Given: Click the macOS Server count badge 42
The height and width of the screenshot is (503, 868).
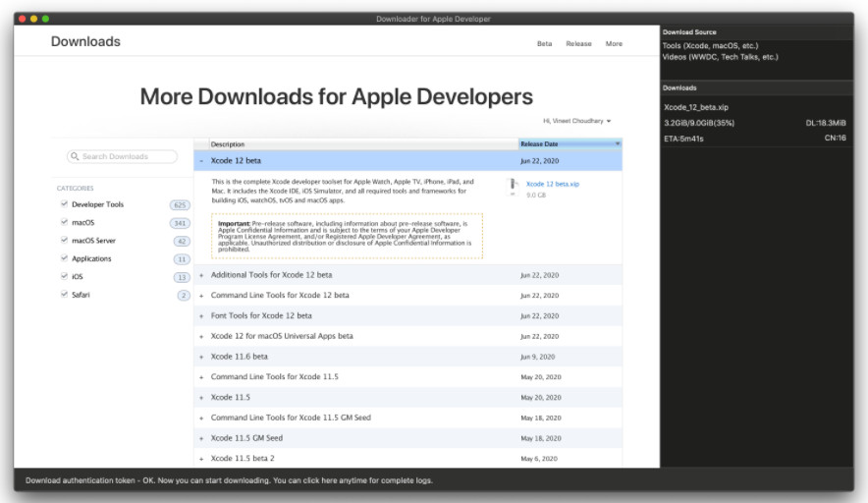Looking at the screenshot, I should pos(182,241).
